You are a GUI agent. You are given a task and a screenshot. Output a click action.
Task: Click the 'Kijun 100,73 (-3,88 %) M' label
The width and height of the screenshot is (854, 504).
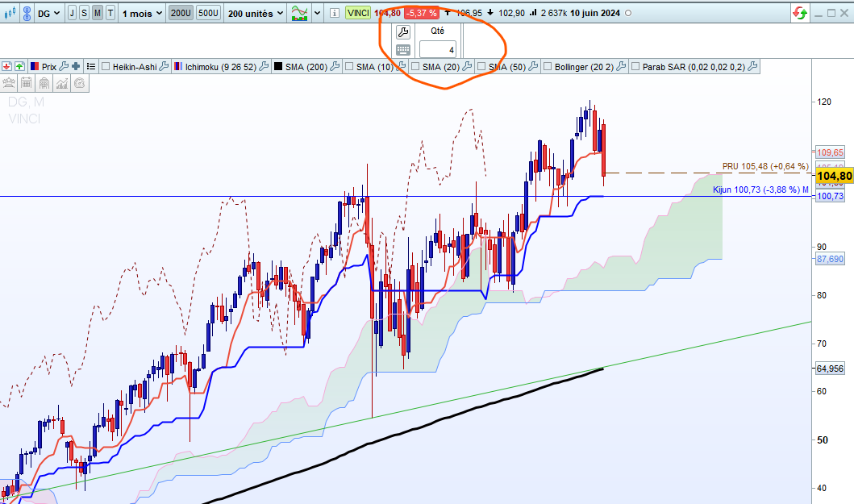coord(761,190)
